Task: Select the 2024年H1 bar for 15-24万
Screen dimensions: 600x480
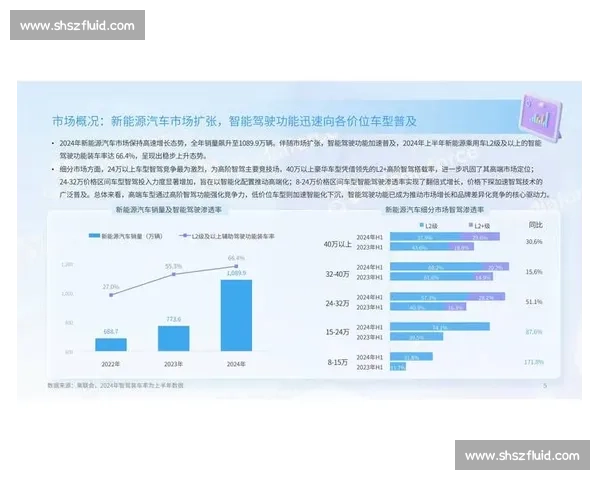Action: tap(440, 327)
